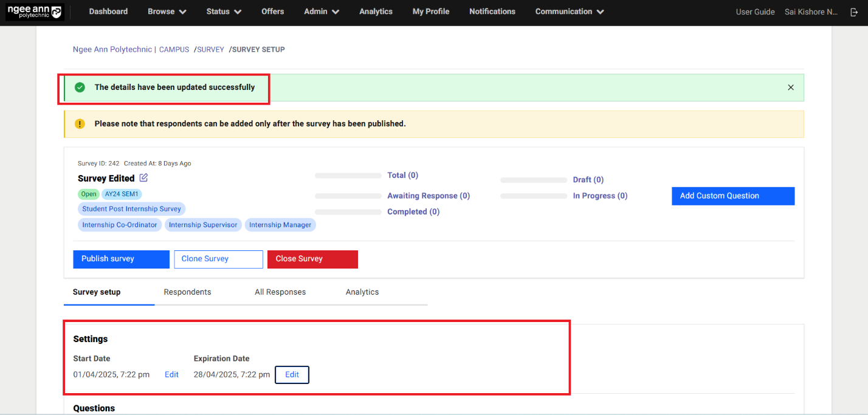The image size is (868, 415).
Task: Click the edit pencil icon beside Survey Edited
Action: (143, 178)
